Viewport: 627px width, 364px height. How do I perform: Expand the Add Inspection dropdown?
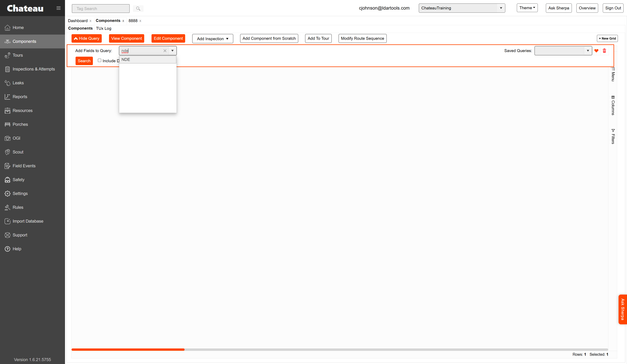pyautogui.click(x=213, y=39)
